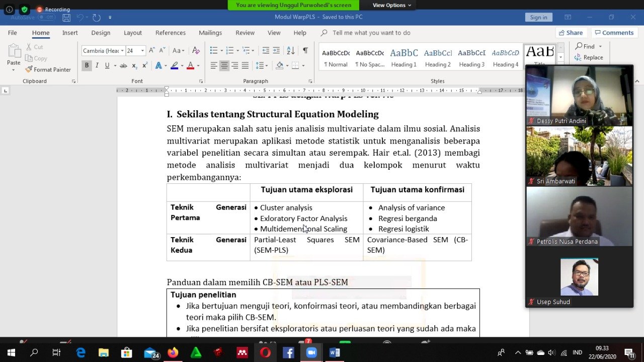
Task: Align text to the right
Action: click(x=234, y=65)
